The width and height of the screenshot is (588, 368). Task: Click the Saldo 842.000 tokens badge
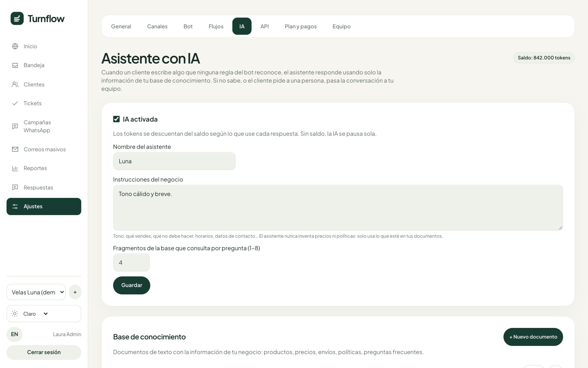544,58
